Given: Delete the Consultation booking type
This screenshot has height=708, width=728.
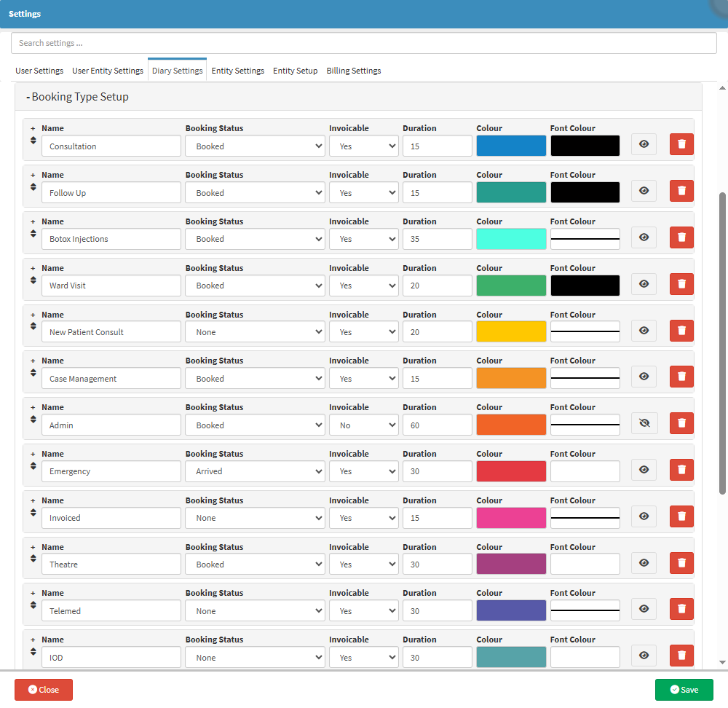Looking at the screenshot, I should [x=681, y=144].
